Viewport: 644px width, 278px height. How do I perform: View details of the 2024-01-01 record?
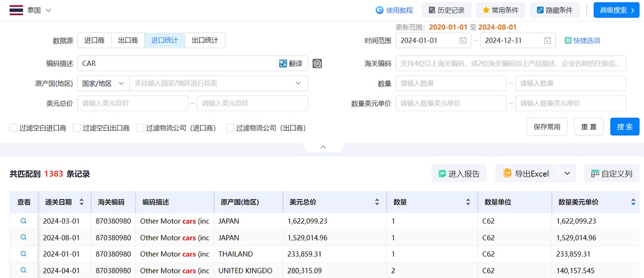point(23,254)
